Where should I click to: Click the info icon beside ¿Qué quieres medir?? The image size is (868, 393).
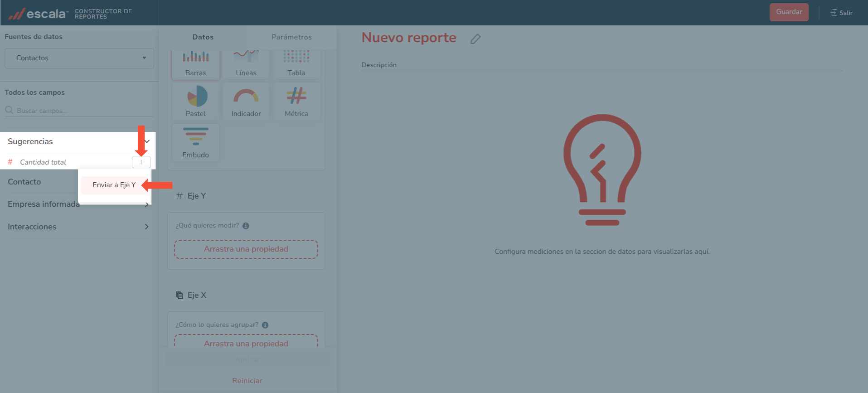246,226
